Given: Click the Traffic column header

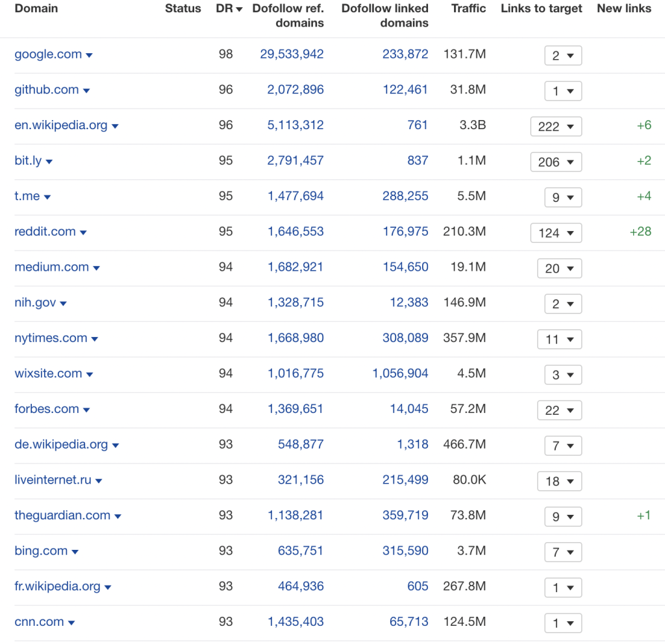Looking at the screenshot, I should [468, 8].
